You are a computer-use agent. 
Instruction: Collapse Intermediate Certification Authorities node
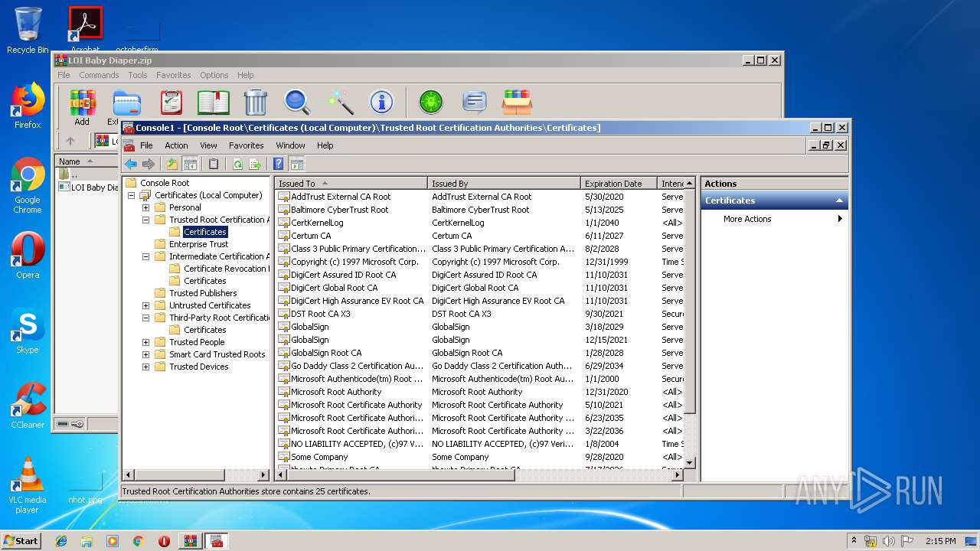click(x=146, y=256)
